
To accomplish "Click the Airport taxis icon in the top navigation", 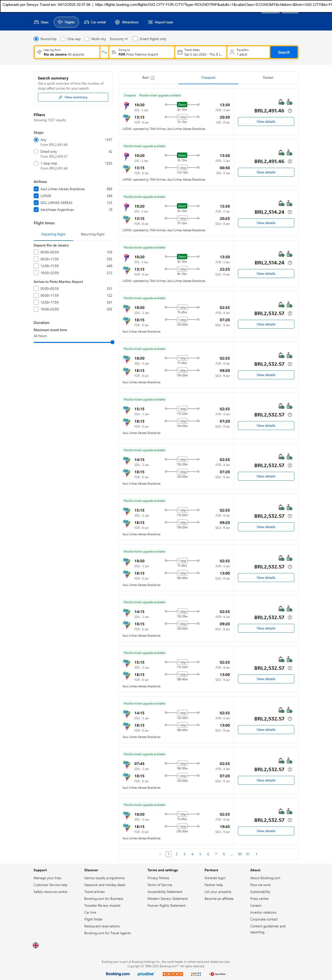I will coord(150,22).
